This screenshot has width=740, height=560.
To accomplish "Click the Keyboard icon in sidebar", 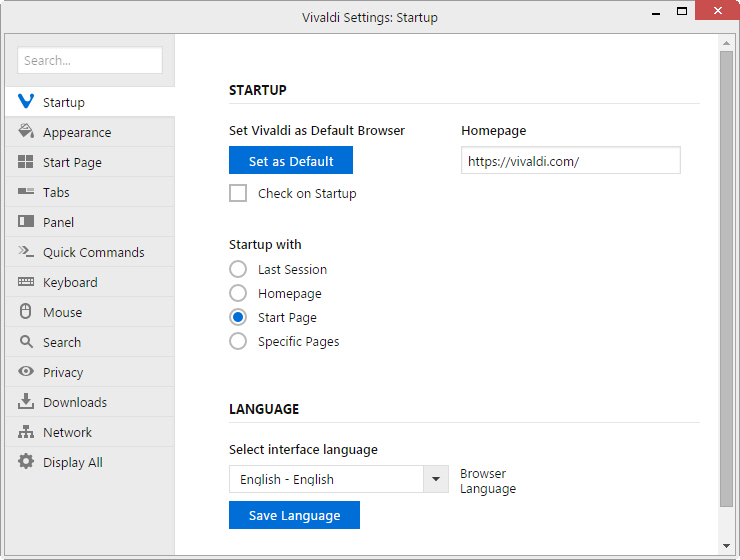I will coord(25,282).
